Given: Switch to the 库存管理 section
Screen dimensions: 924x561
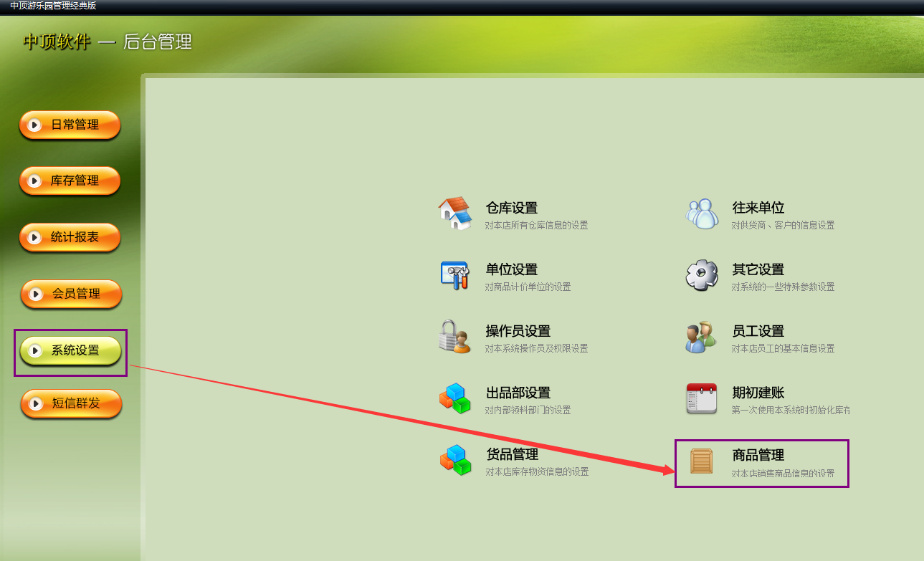Looking at the screenshot, I should tap(70, 181).
